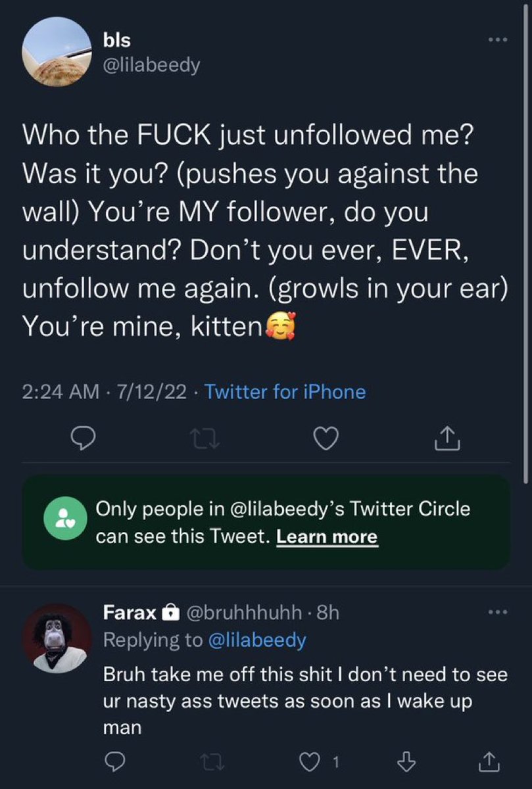Click the bls display name
This screenshot has height=789, width=532.
coord(117,41)
